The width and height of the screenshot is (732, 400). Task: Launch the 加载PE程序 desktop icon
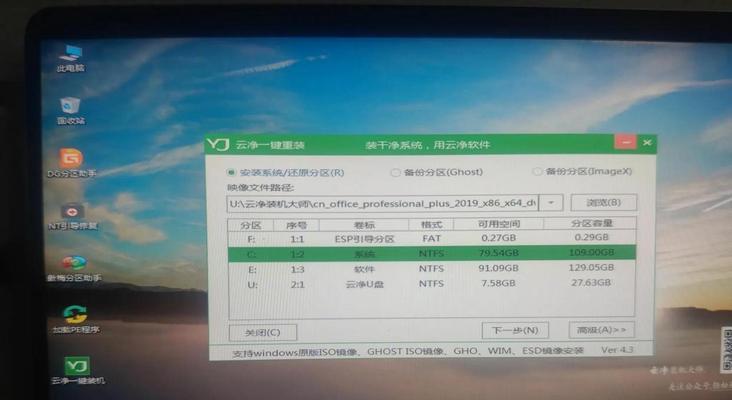point(76,320)
